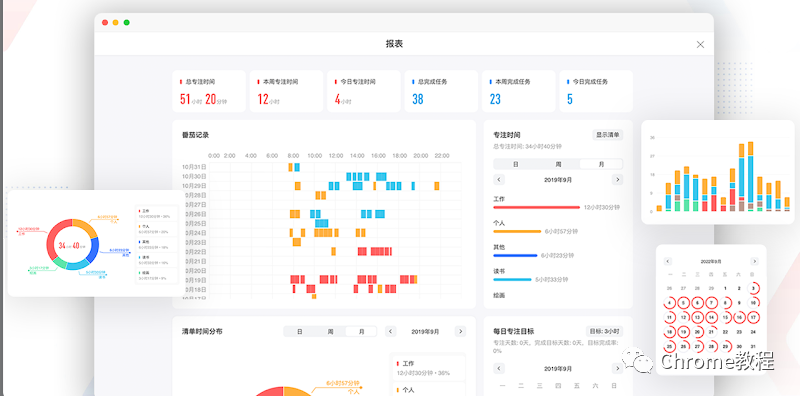Click the 22:00 time label in 番茄记录
The height and width of the screenshot is (396, 800).
[442, 155]
